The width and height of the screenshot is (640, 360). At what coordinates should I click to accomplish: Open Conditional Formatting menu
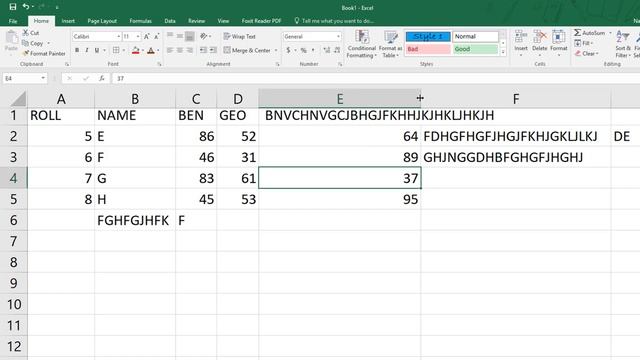click(x=362, y=44)
